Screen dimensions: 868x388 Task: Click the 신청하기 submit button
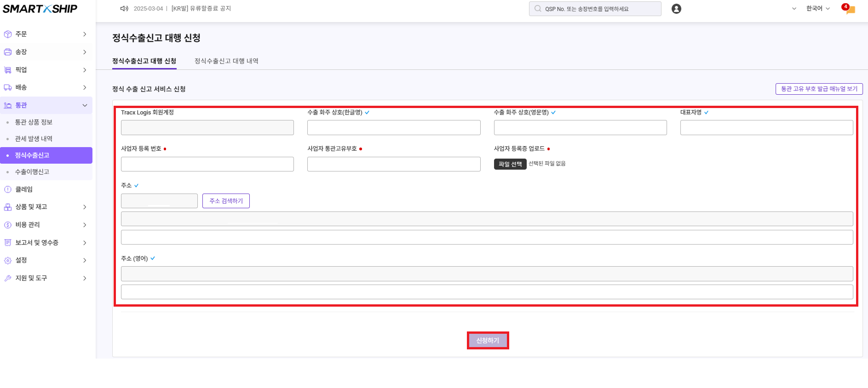click(x=488, y=341)
